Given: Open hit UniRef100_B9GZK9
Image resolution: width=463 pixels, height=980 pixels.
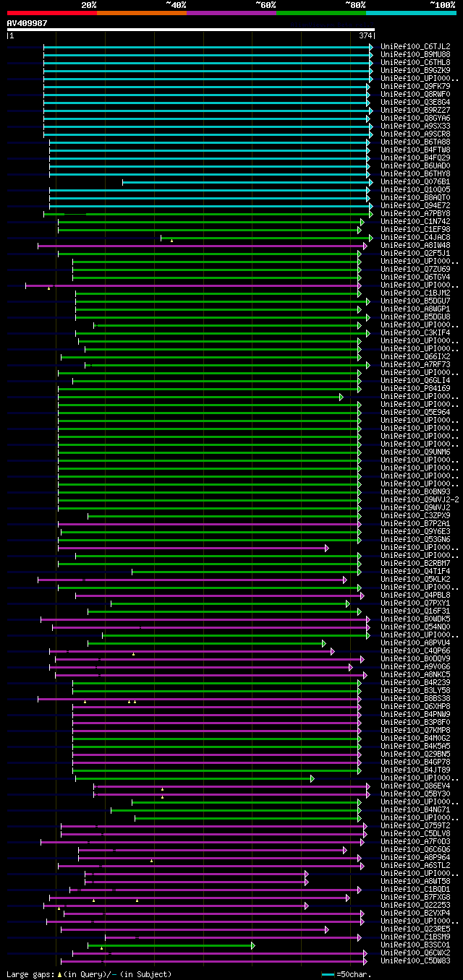Looking at the screenshot, I should pyautogui.click(x=415, y=70).
